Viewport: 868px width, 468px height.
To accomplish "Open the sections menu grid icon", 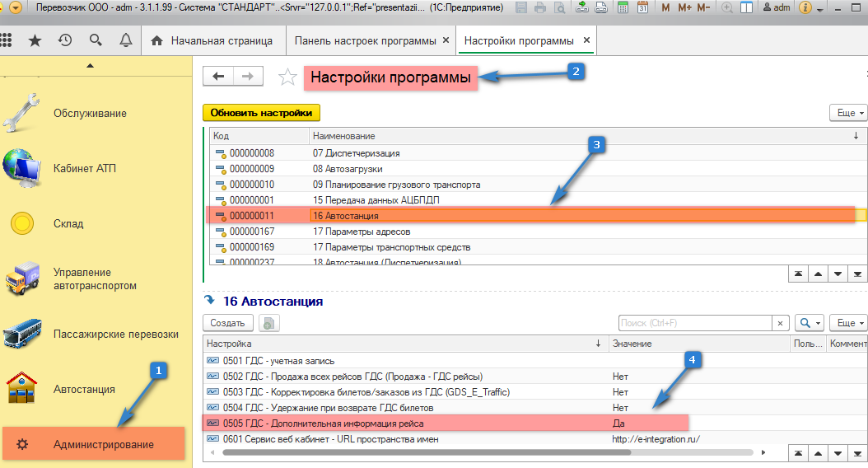I will [7, 40].
